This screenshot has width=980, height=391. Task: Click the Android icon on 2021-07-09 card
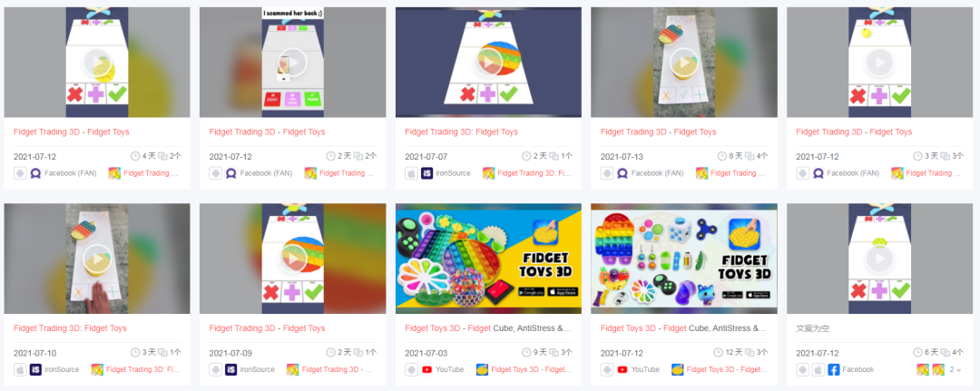216,370
